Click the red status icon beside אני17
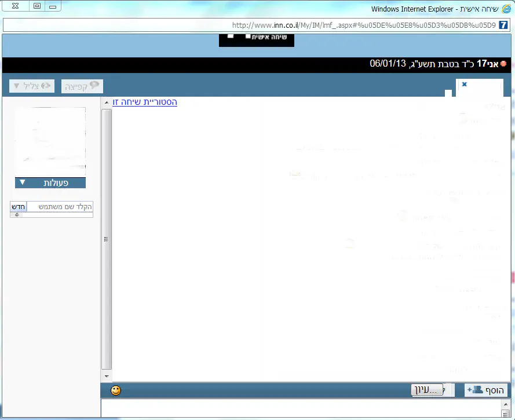Image resolution: width=515 pixels, height=420 pixels. [503, 64]
